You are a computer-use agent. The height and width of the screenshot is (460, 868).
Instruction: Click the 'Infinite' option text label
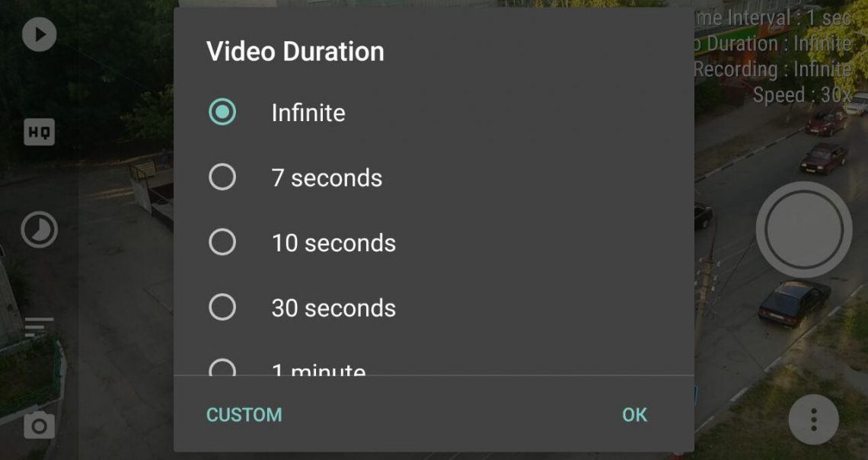tap(308, 113)
